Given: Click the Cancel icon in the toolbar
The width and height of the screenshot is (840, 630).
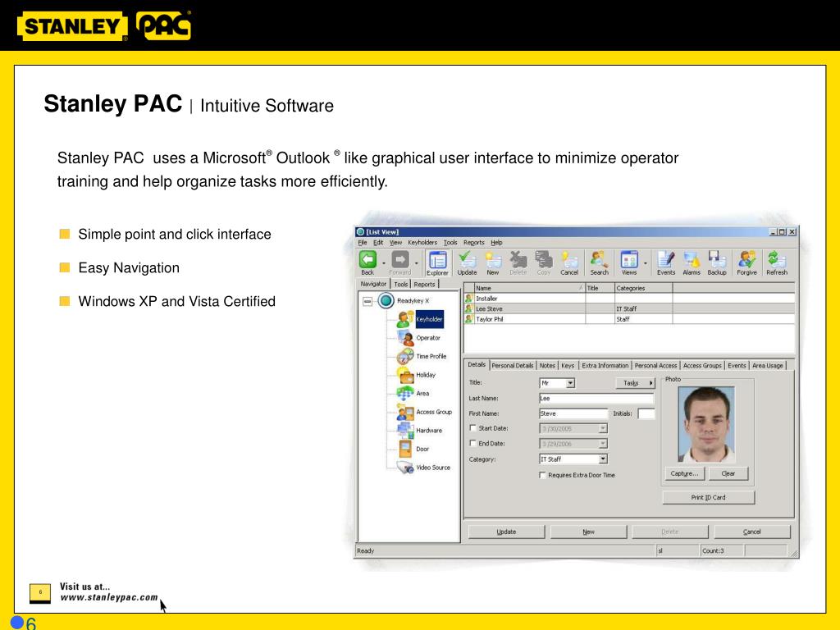Looking at the screenshot, I should 569,260.
